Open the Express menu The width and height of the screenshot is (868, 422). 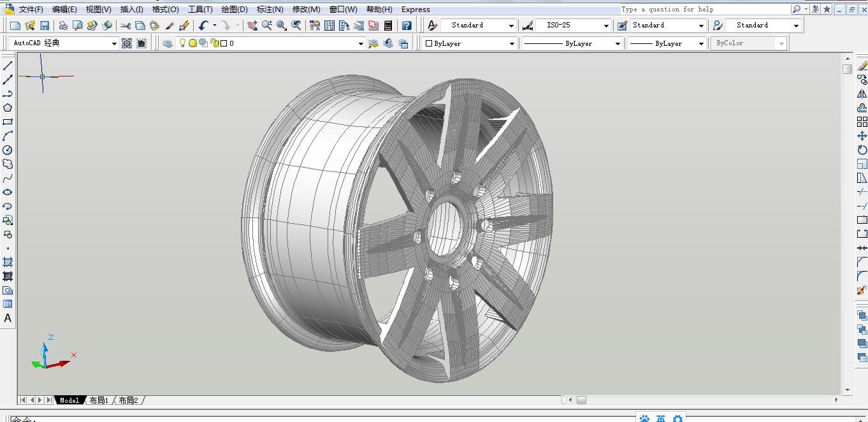[x=416, y=10]
